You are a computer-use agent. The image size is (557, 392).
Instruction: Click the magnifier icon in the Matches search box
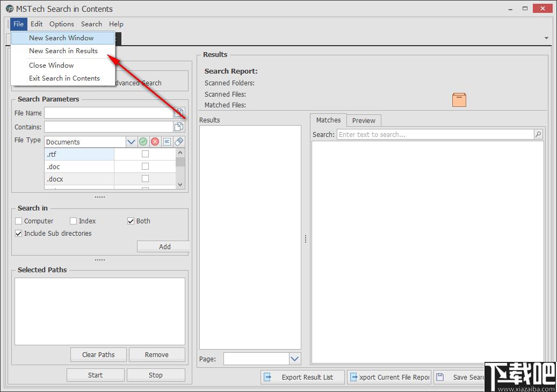click(538, 134)
